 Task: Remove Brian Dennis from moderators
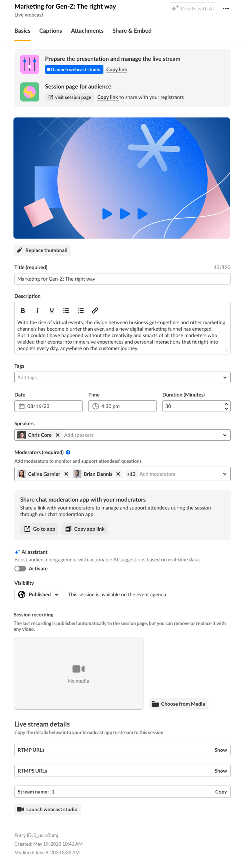click(x=118, y=474)
